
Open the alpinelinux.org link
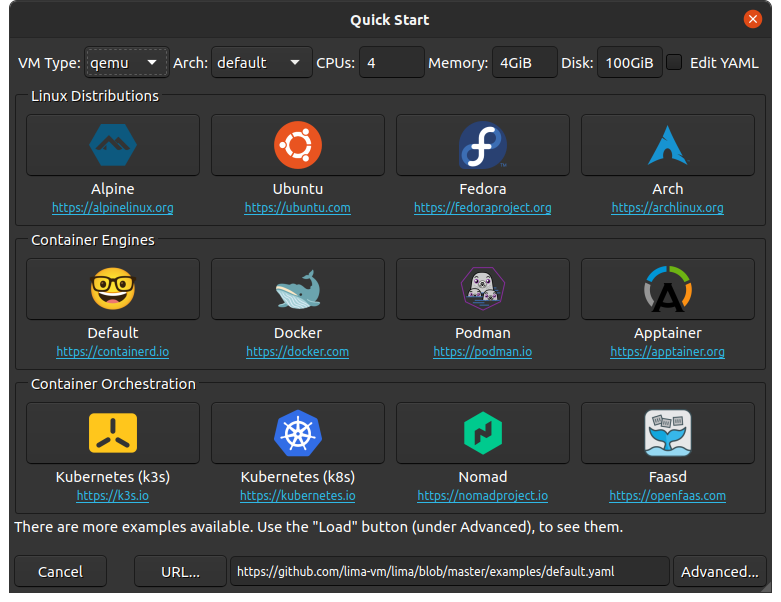click(x=113, y=208)
